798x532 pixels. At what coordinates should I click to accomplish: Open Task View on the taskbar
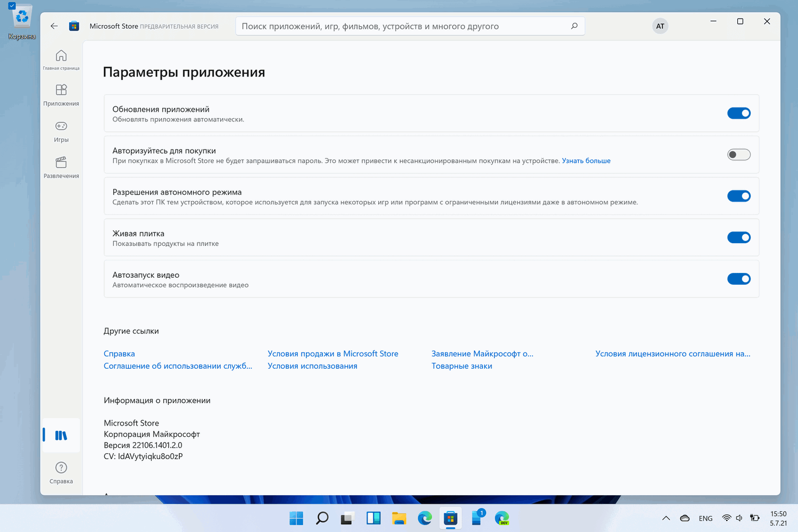pyautogui.click(x=347, y=518)
